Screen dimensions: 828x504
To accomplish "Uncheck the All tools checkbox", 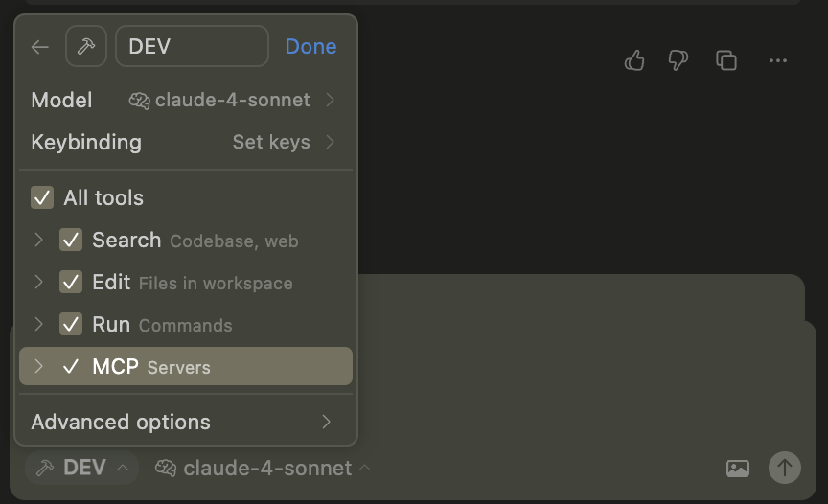I will tap(42, 198).
